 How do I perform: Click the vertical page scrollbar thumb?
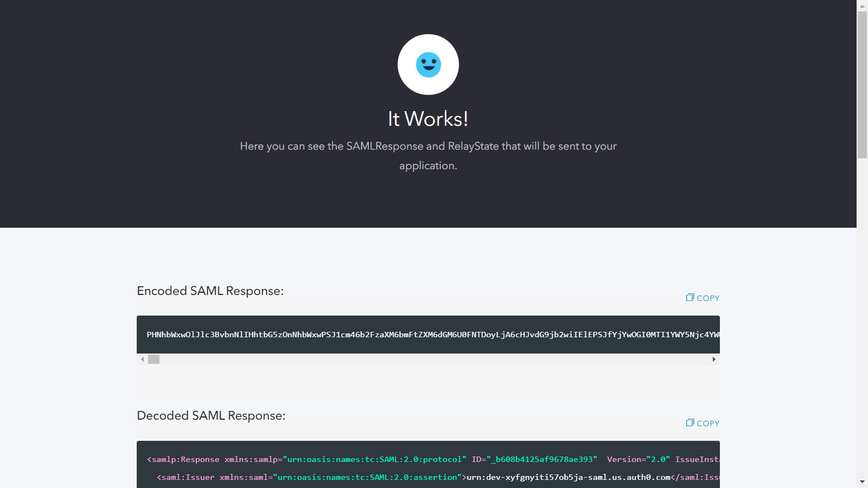[x=862, y=84]
